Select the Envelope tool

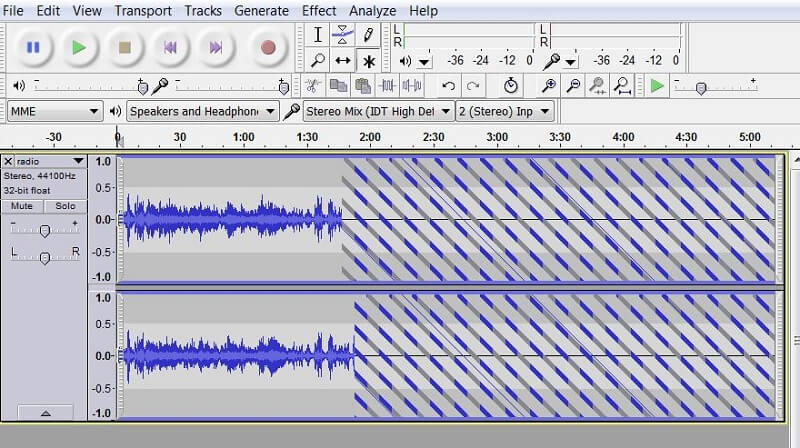(x=343, y=34)
